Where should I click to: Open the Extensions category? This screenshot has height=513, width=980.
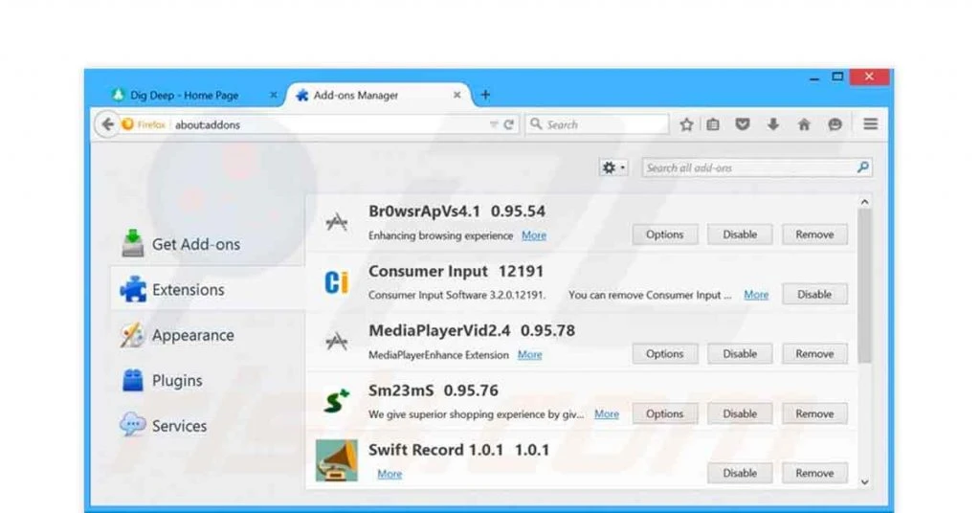(207, 290)
